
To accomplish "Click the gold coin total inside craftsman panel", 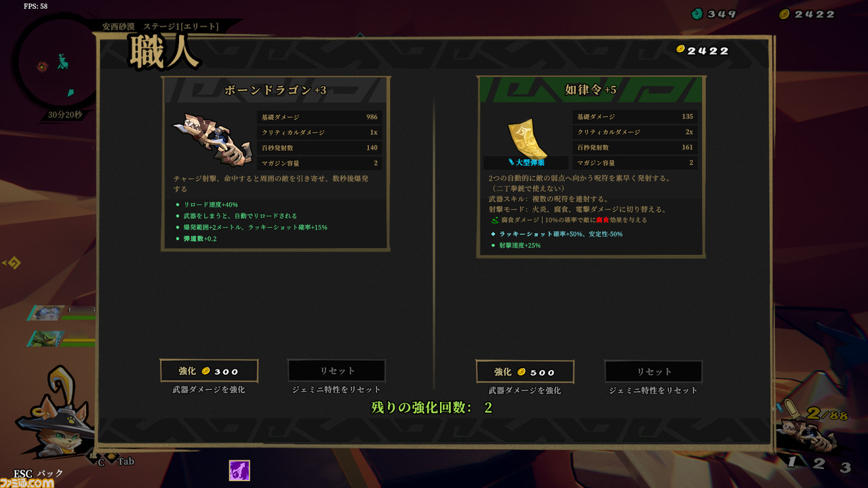I will point(703,50).
